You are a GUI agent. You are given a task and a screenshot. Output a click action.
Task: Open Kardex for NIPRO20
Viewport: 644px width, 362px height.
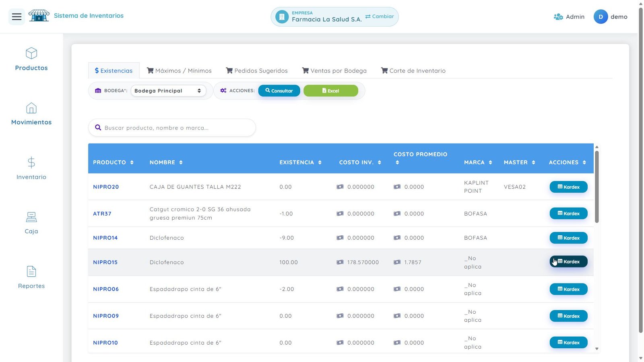pyautogui.click(x=568, y=187)
